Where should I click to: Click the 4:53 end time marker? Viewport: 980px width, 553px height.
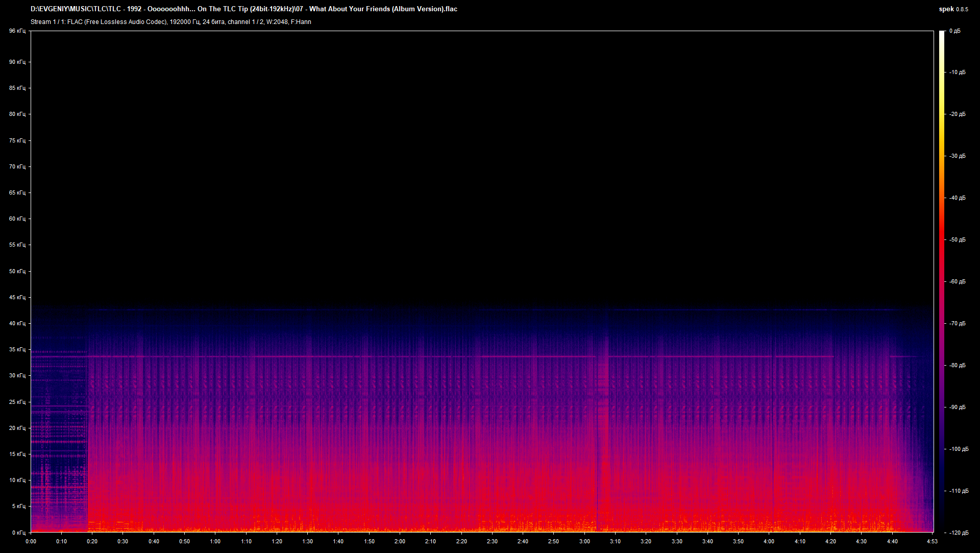click(x=932, y=540)
